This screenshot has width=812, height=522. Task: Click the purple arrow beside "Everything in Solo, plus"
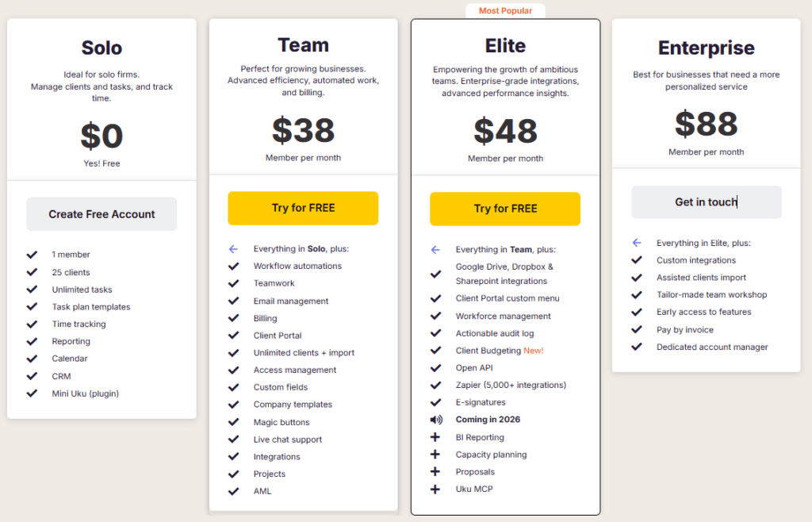point(233,249)
